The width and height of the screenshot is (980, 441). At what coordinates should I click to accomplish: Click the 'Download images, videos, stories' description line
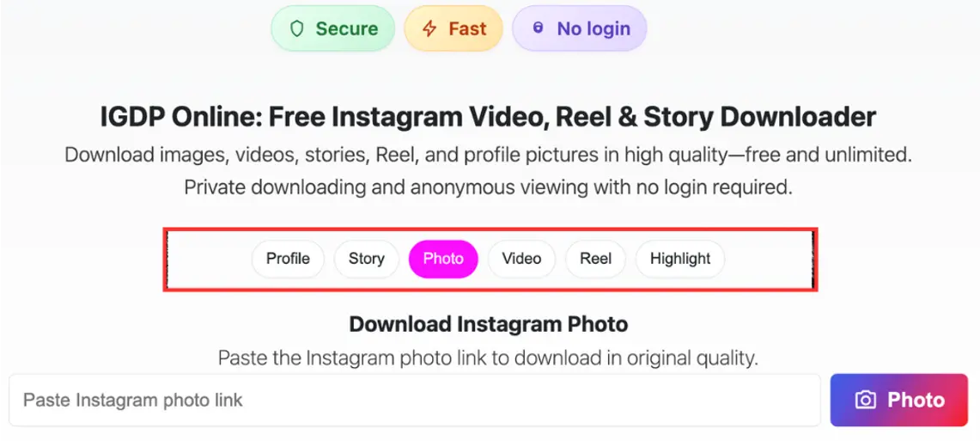click(488, 156)
